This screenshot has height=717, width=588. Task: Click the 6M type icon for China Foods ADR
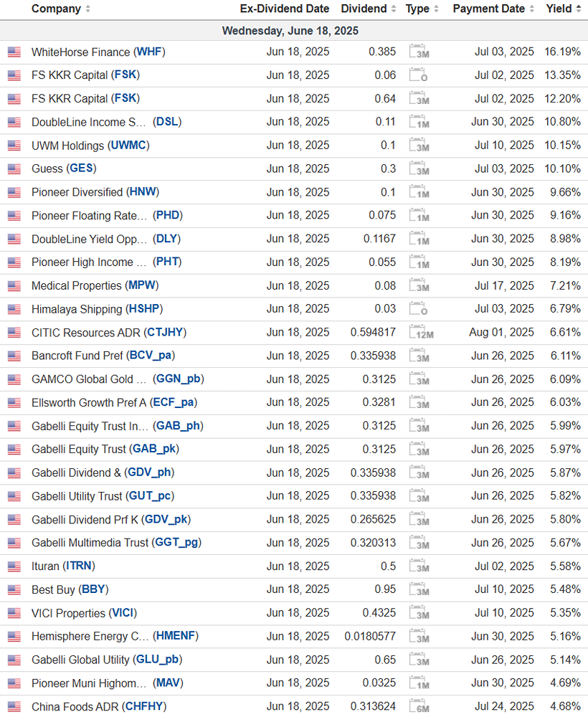[419, 707]
